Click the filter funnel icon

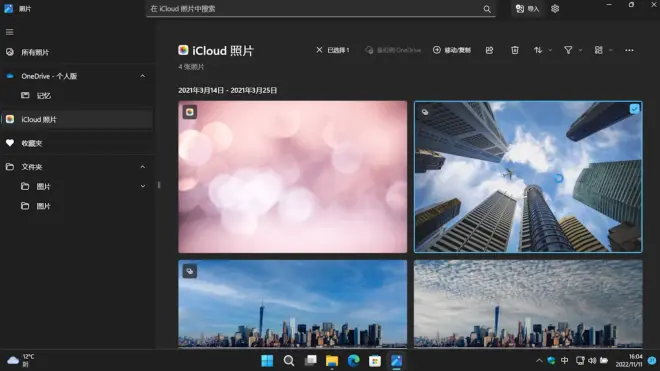tap(568, 50)
